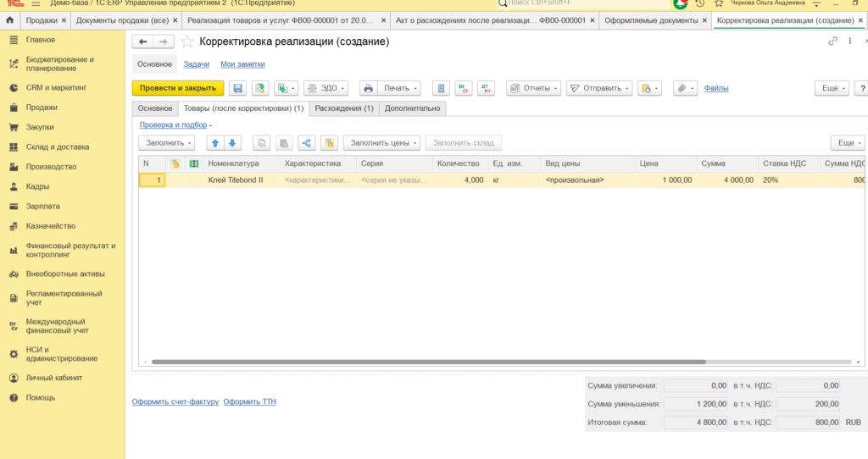Click the printer icon

tap(368, 88)
